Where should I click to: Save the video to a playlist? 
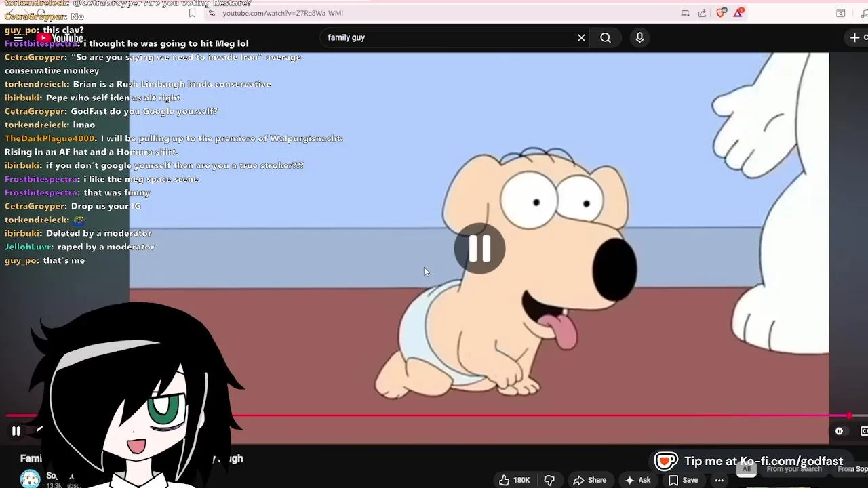(x=683, y=480)
